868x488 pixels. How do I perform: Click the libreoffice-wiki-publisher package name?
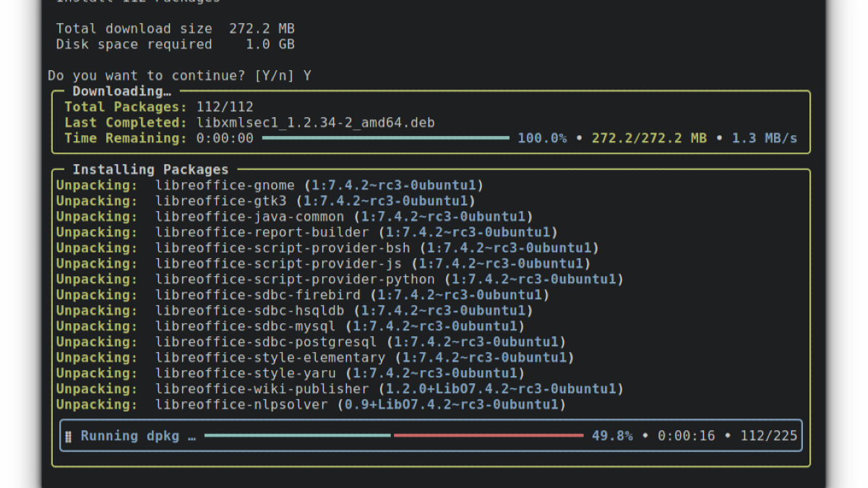(262, 389)
